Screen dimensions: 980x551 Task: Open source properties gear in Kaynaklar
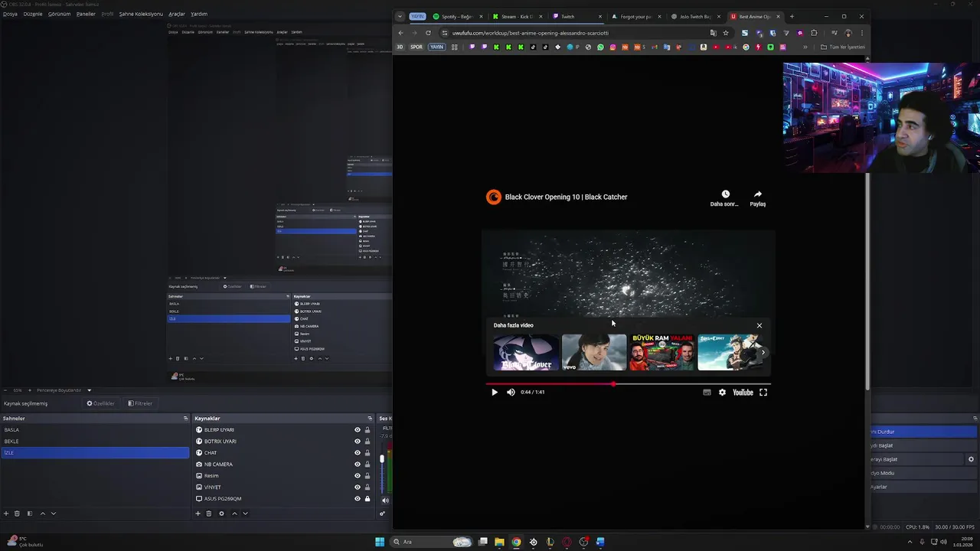click(x=221, y=514)
